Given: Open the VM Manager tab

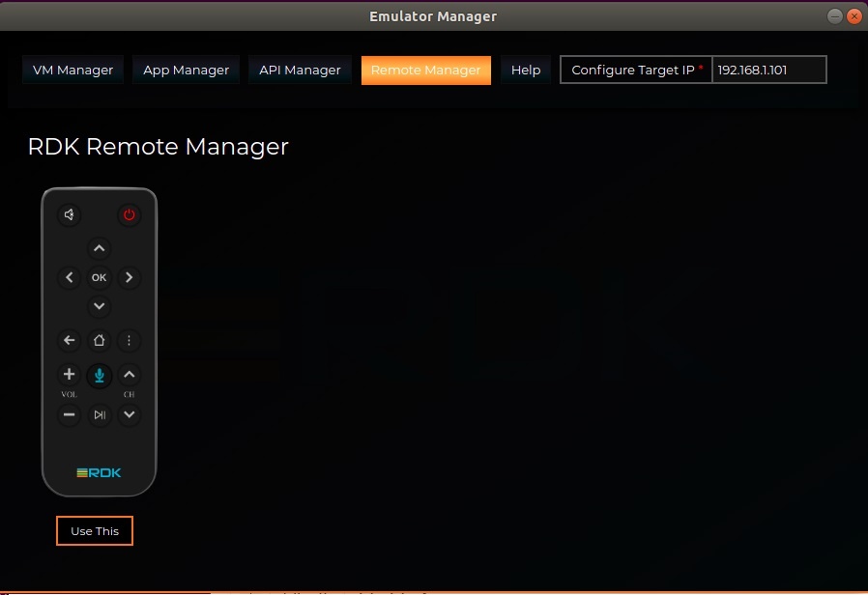Looking at the screenshot, I should pos(72,70).
